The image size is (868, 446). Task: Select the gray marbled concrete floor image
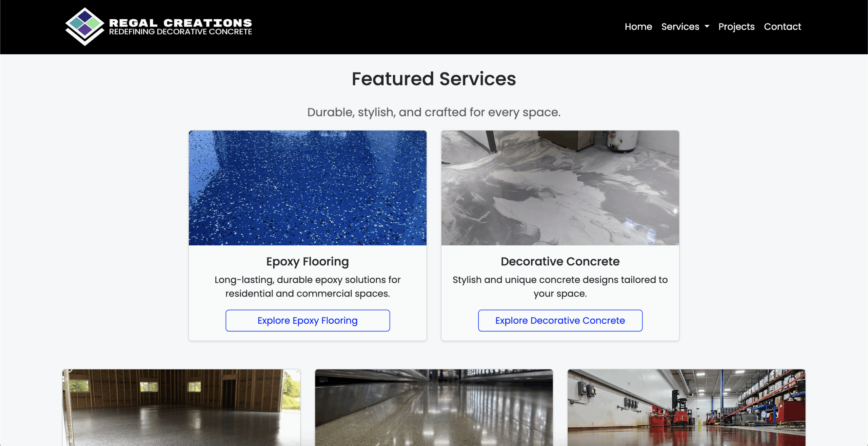[560, 188]
